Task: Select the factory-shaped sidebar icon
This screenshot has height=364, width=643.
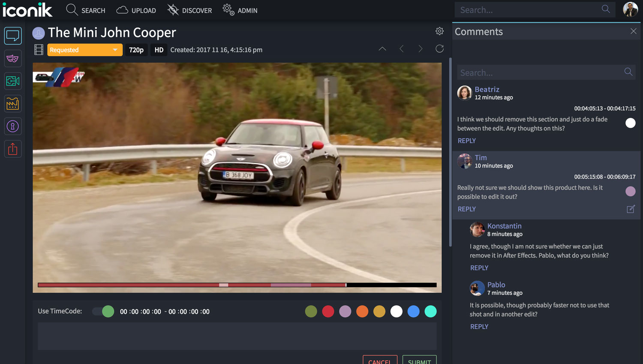Action: tap(13, 104)
